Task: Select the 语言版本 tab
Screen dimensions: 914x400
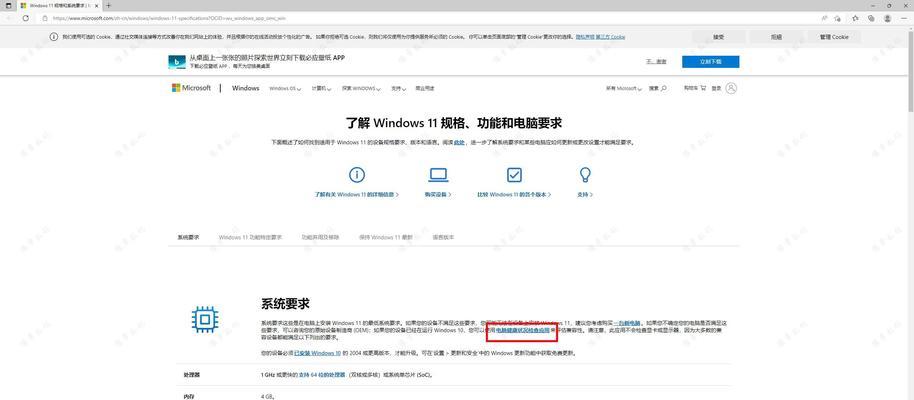Action: point(443,237)
